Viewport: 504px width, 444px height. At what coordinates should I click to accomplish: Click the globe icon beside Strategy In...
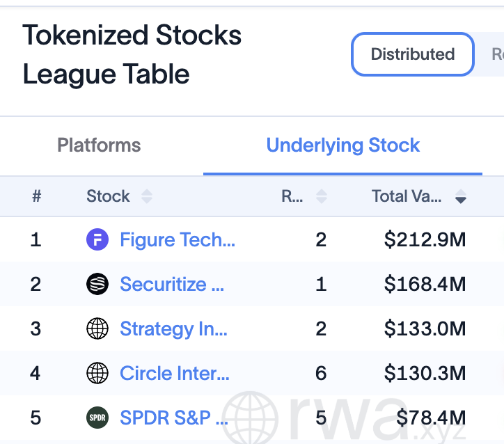[97, 328]
